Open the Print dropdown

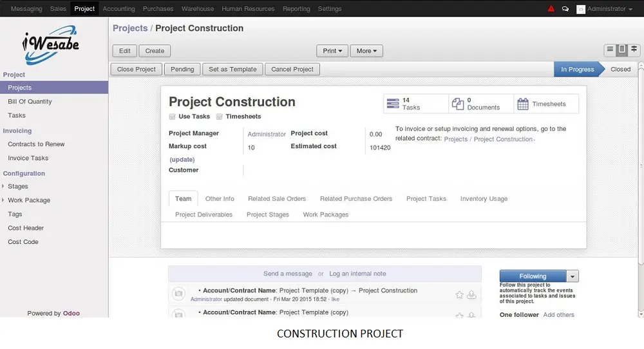click(332, 51)
